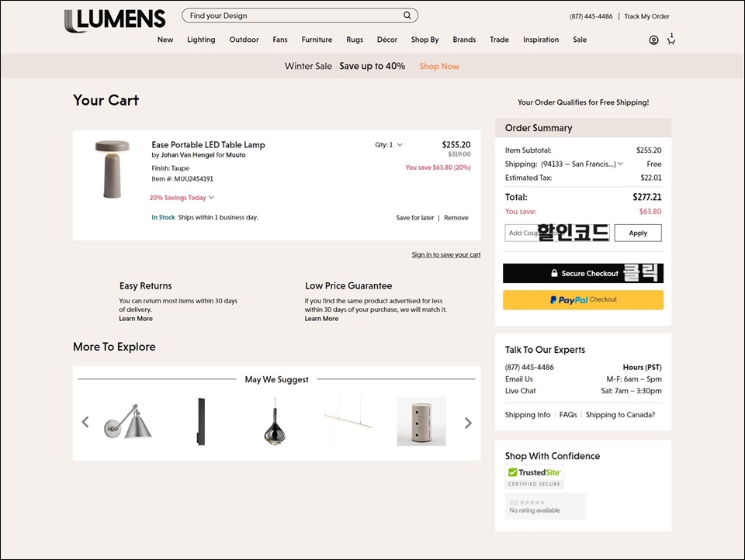The image size is (745, 560).
Task: Click the Ease table lamp product image
Action: coord(112,168)
